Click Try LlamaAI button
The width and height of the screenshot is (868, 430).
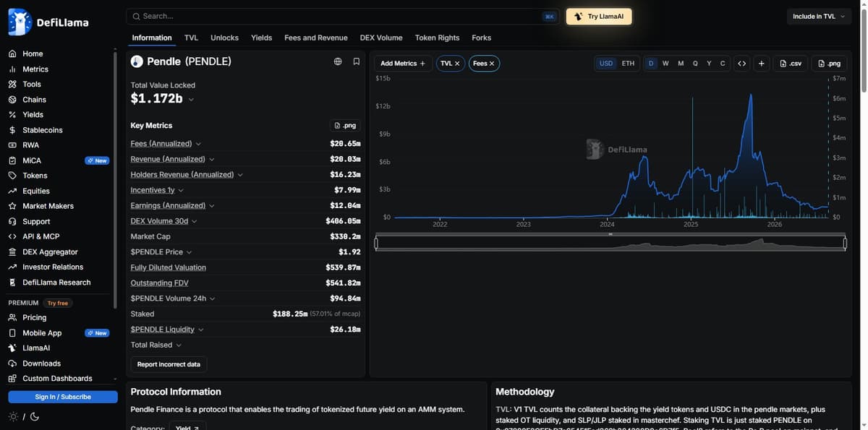[x=599, y=17]
